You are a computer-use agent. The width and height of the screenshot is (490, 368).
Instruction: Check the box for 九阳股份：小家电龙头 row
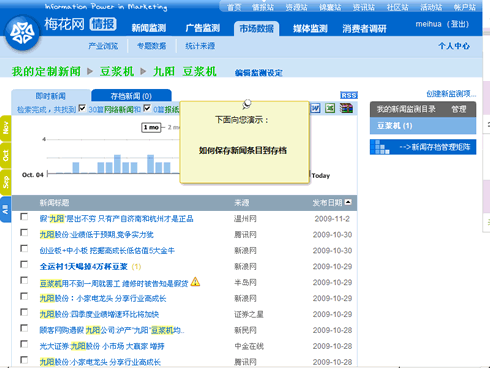(x=24, y=296)
